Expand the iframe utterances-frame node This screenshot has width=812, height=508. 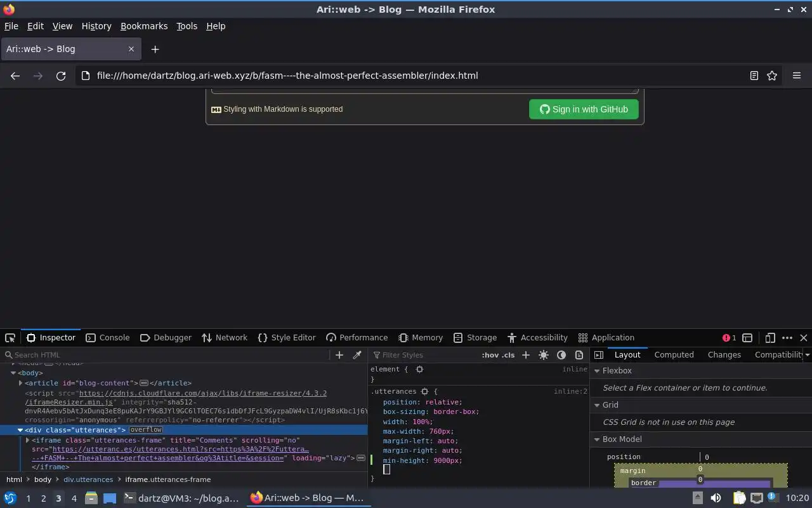point(27,440)
